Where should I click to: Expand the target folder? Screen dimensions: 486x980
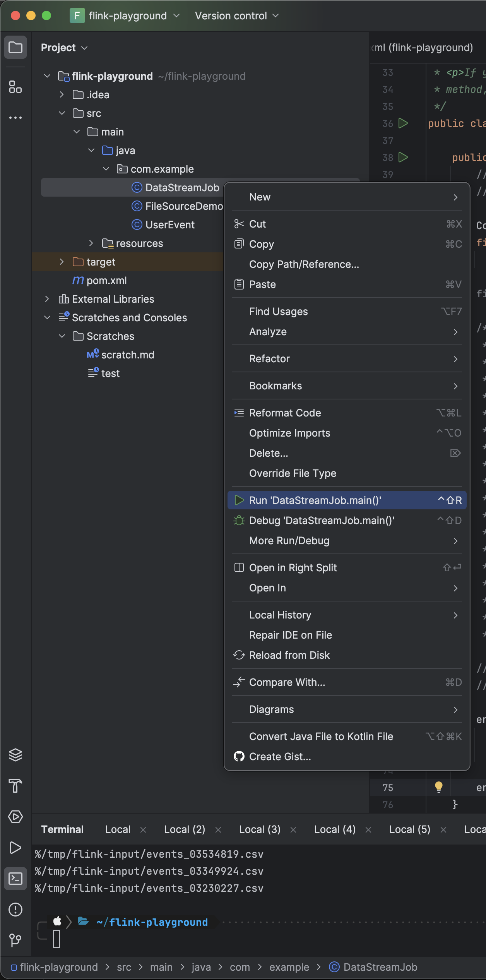coord(62,262)
